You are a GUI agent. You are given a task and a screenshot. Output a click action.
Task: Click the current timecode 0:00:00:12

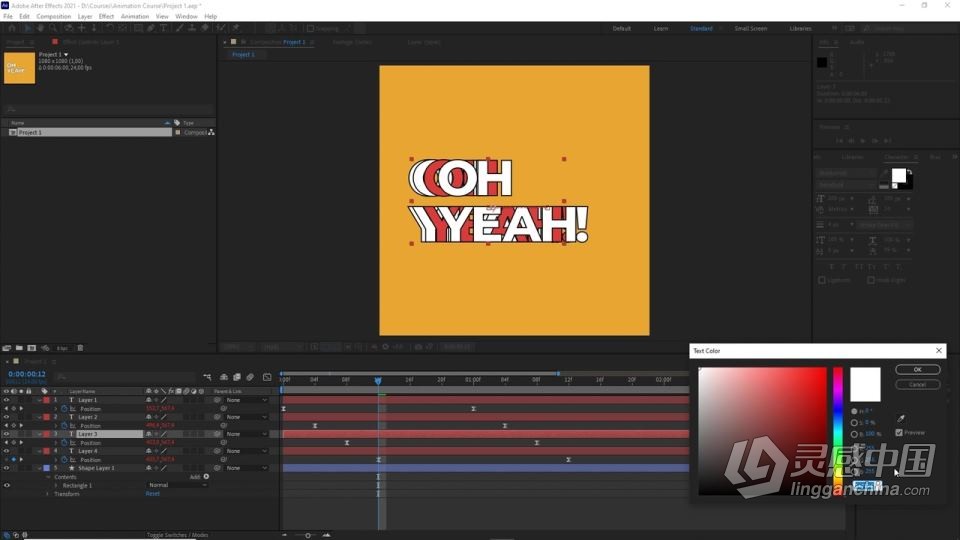pos(27,374)
